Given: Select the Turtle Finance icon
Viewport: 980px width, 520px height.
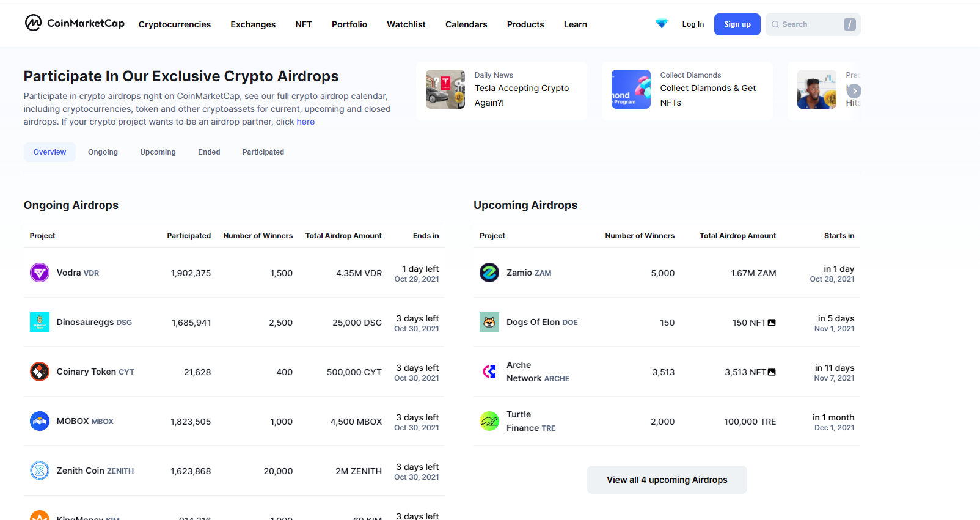Looking at the screenshot, I should [x=489, y=421].
